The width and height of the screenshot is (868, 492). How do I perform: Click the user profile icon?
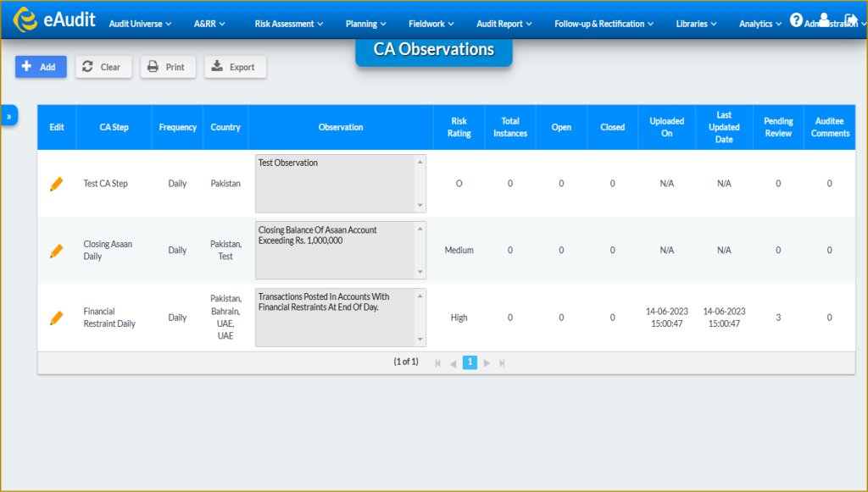[x=824, y=20]
